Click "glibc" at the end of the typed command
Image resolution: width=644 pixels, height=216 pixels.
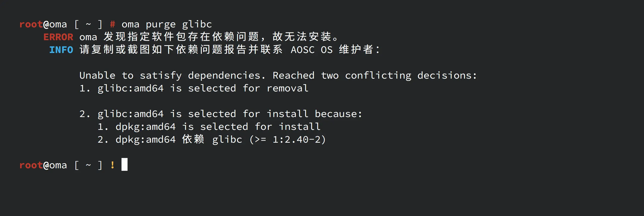pyautogui.click(x=197, y=24)
